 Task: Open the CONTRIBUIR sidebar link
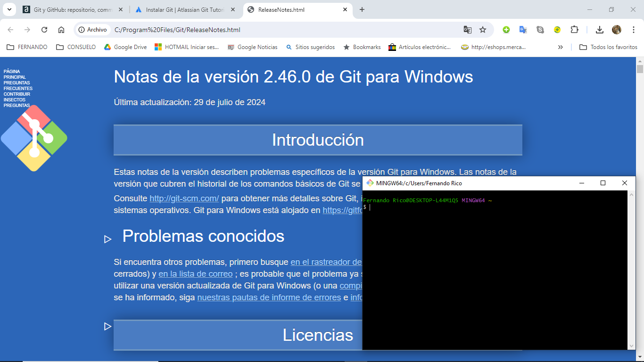click(x=17, y=94)
